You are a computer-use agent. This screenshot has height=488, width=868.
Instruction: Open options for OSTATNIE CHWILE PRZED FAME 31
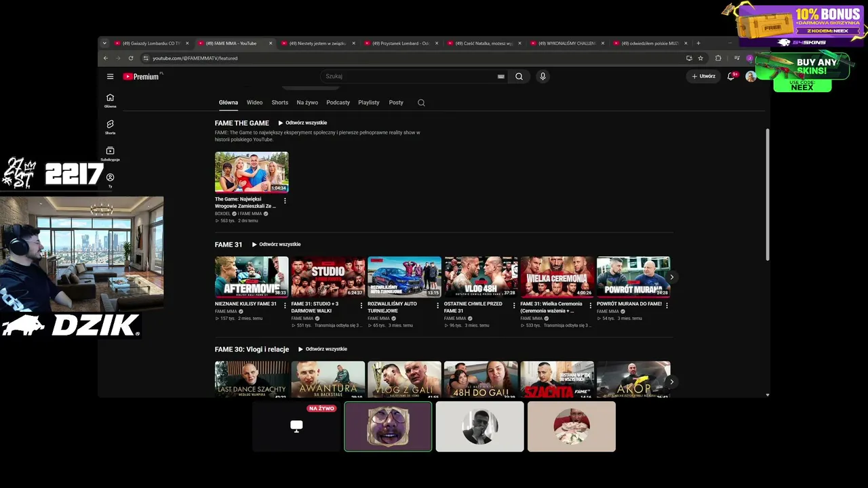click(x=514, y=306)
